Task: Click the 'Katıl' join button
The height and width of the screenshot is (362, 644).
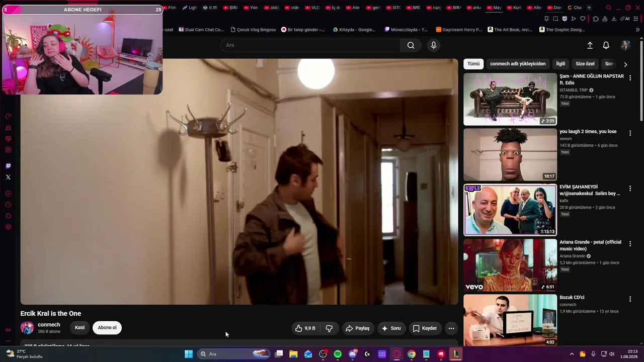Action: pyautogui.click(x=79, y=328)
